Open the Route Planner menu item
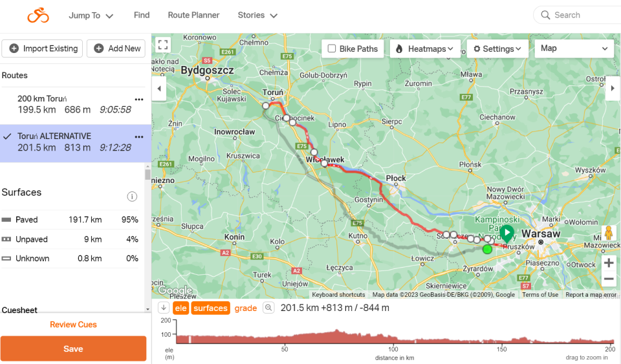The width and height of the screenshot is (621, 364). click(x=193, y=15)
